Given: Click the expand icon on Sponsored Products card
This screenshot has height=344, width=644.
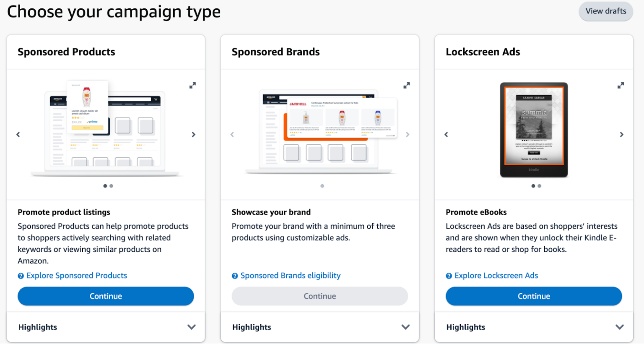Looking at the screenshot, I should pyautogui.click(x=193, y=85).
